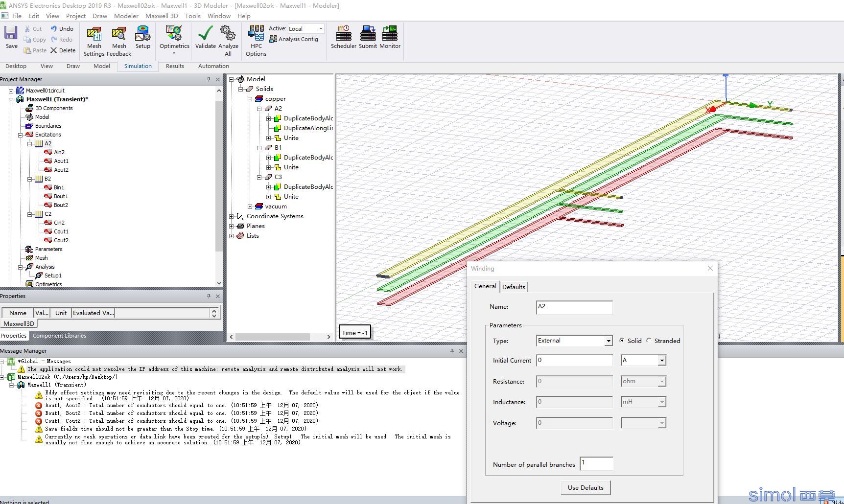Click Delete in the ribbon
Viewport: 844px width, 504px height.
[x=63, y=50]
